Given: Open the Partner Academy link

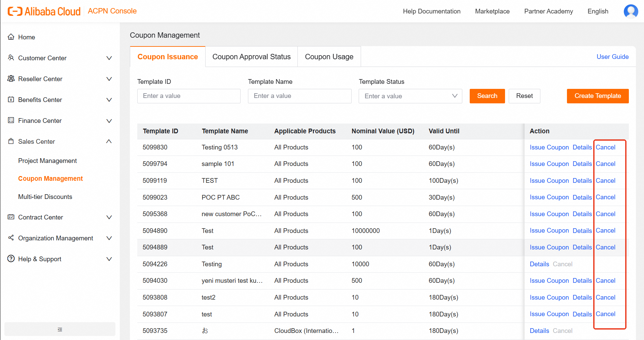Looking at the screenshot, I should (x=548, y=11).
